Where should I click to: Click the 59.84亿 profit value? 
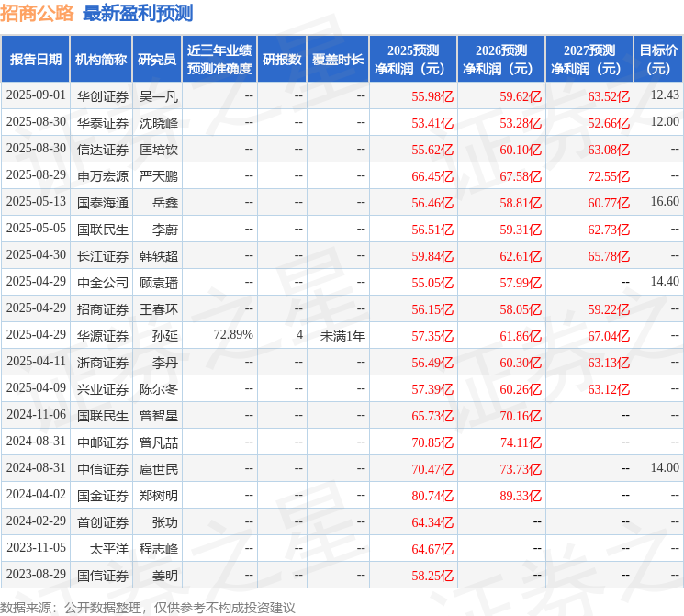[432, 255]
